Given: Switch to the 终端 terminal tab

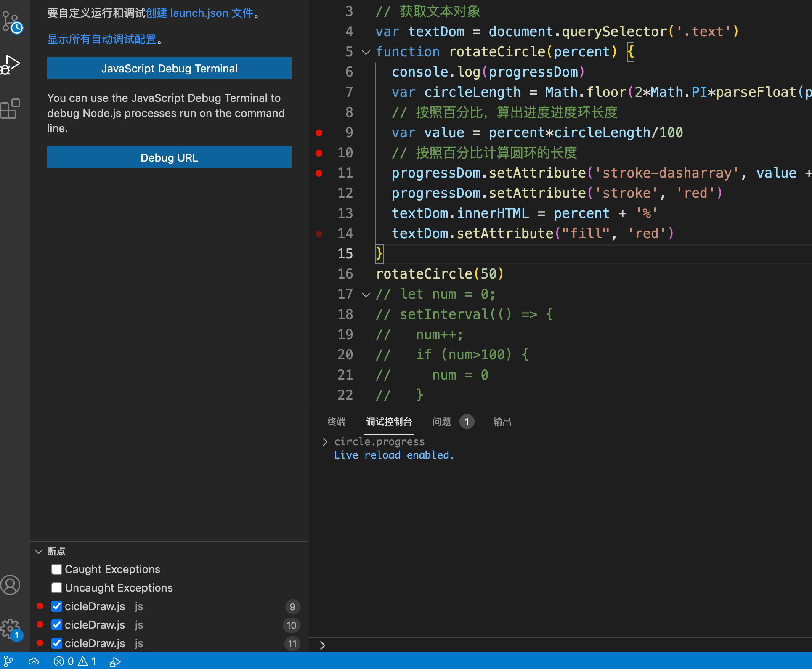Looking at the screenshot, I should [x=336, y=422].
